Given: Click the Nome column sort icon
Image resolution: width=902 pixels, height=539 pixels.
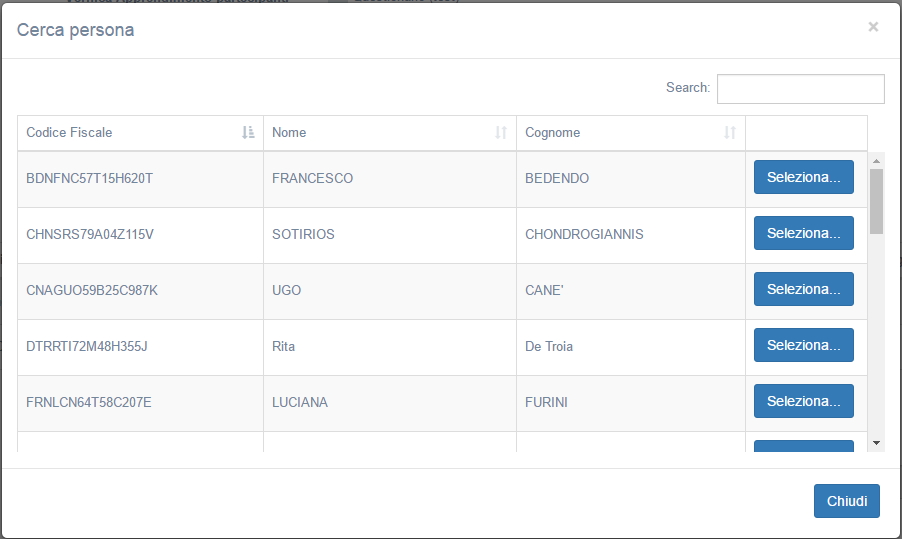Looking at the screenshot, I should click(501, 132).
